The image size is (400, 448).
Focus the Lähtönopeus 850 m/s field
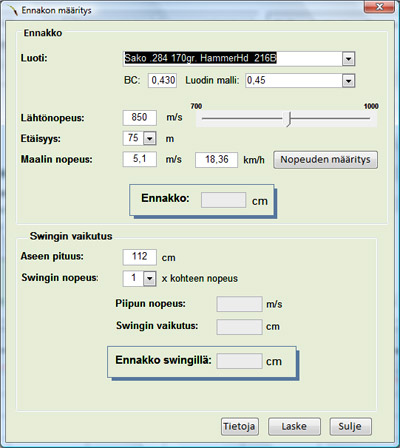(x=140, y=118)
